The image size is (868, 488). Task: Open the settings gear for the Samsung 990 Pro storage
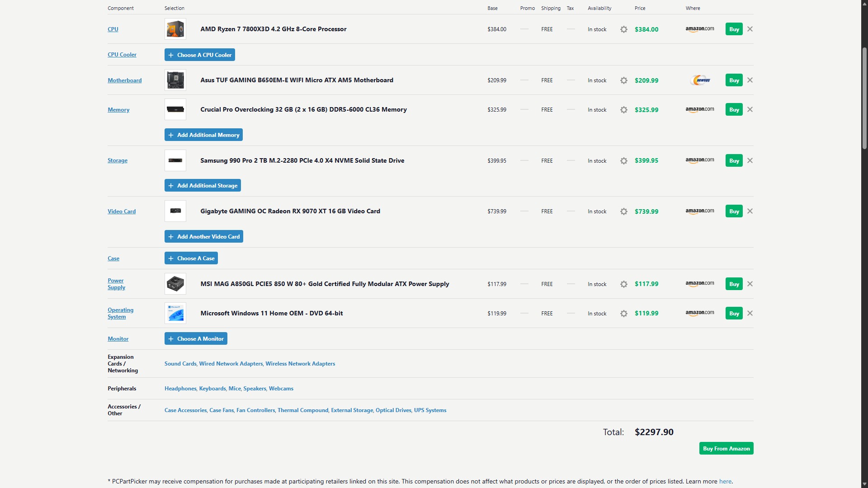pos(624,161)
